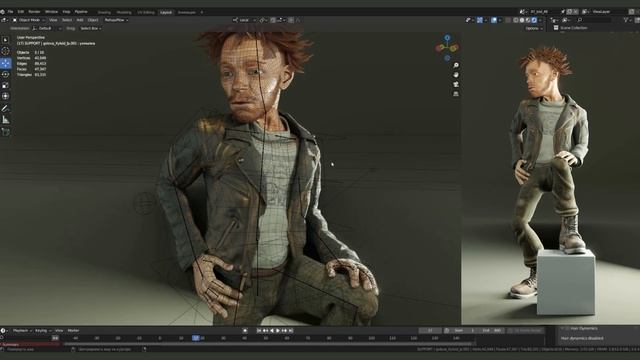Open the outliner filter funnel icon
640x360 pixels.
click(x=627, y=20)
